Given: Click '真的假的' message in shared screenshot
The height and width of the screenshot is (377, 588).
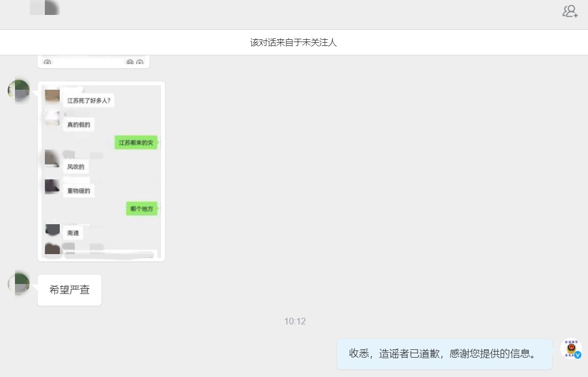Looking at the screenshot, I should click(79, 125).
